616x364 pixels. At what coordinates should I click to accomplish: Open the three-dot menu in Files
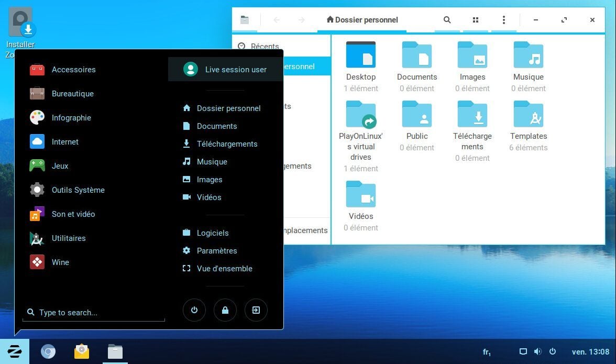(503, 20)
